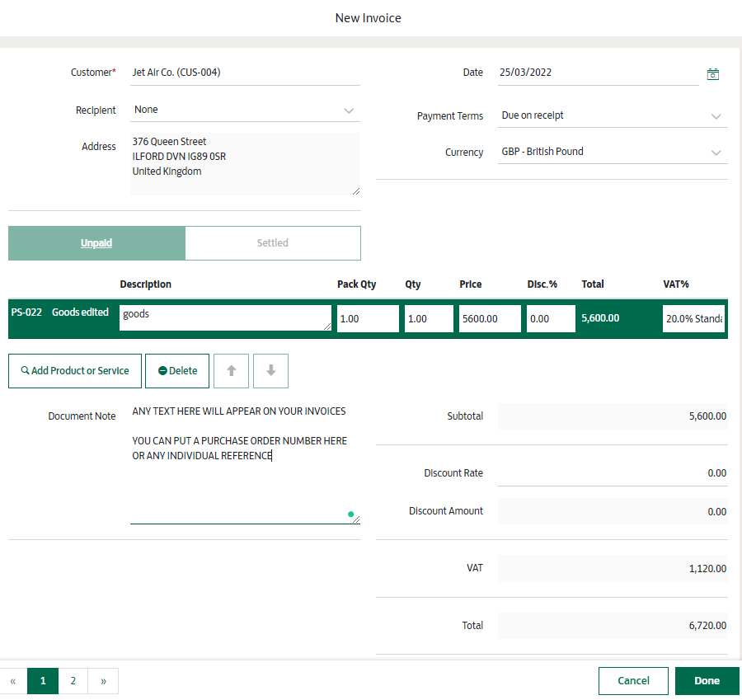The image size is (742, 700).
Task: Open the date picker calendar icon
Action: coord(713,74)
